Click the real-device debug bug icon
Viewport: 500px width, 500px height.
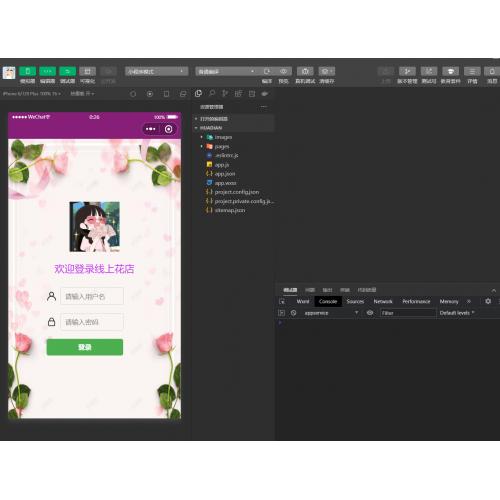pos(305,71)
